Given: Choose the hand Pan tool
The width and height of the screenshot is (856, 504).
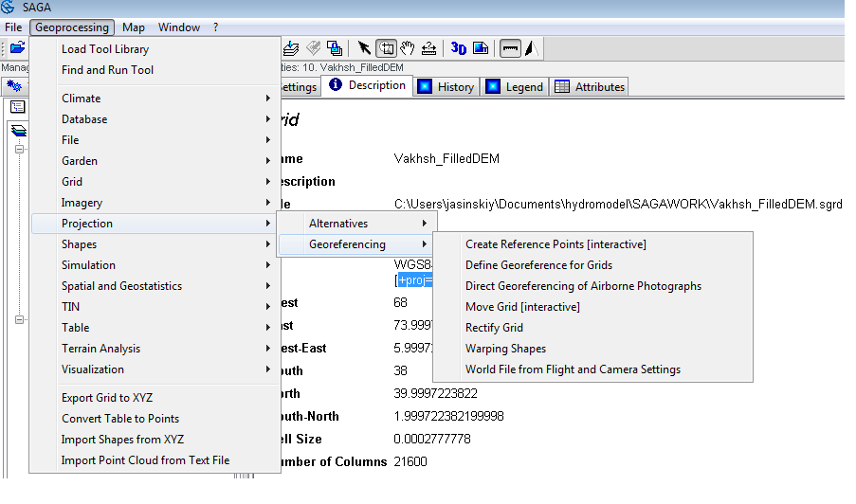Looking at the screenshot, I should tap(408, 48).
